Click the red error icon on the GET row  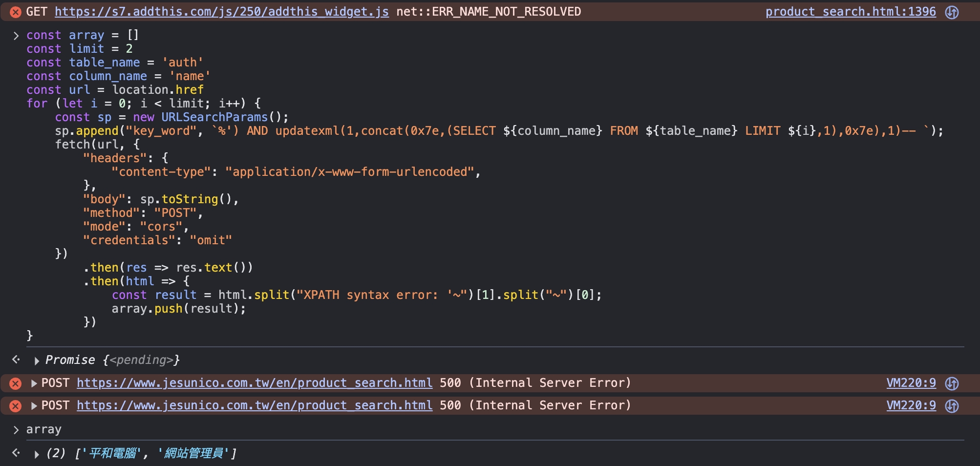[16, 12]
